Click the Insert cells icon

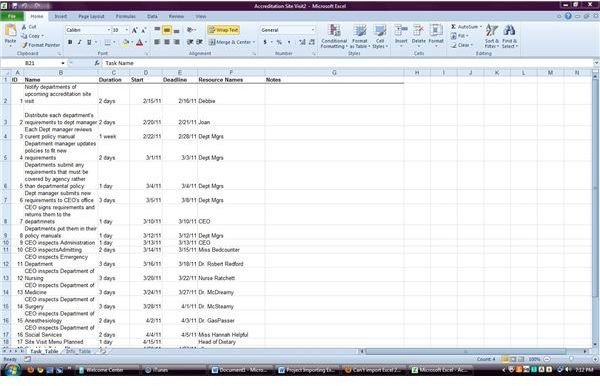coord(401,36)
